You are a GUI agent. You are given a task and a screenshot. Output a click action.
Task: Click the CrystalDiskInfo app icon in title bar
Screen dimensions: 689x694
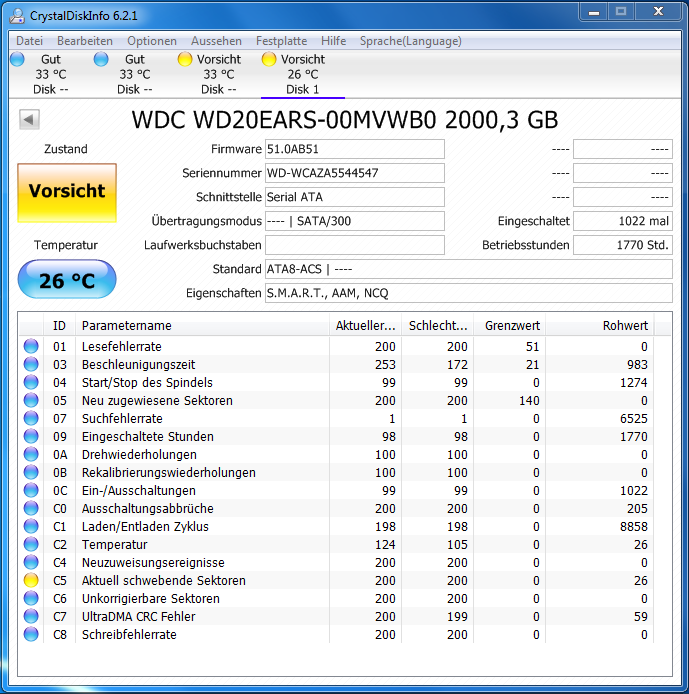(x=17, y=16)
